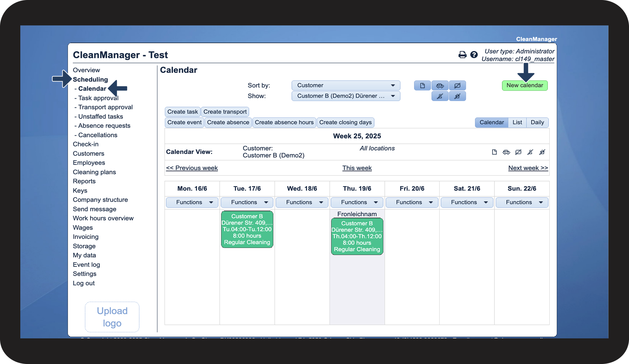Open Cleaning plans in the sidebar

(x=94, y=172)
